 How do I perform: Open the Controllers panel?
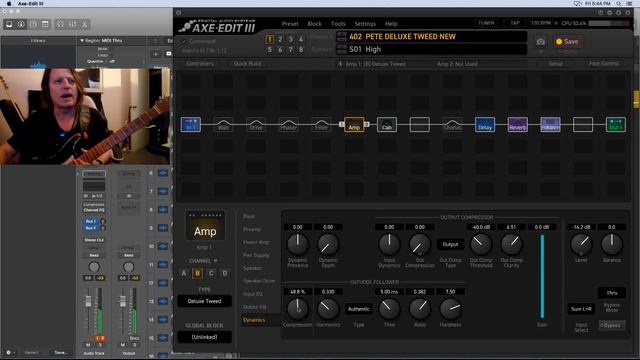click(x=200, y=64)
